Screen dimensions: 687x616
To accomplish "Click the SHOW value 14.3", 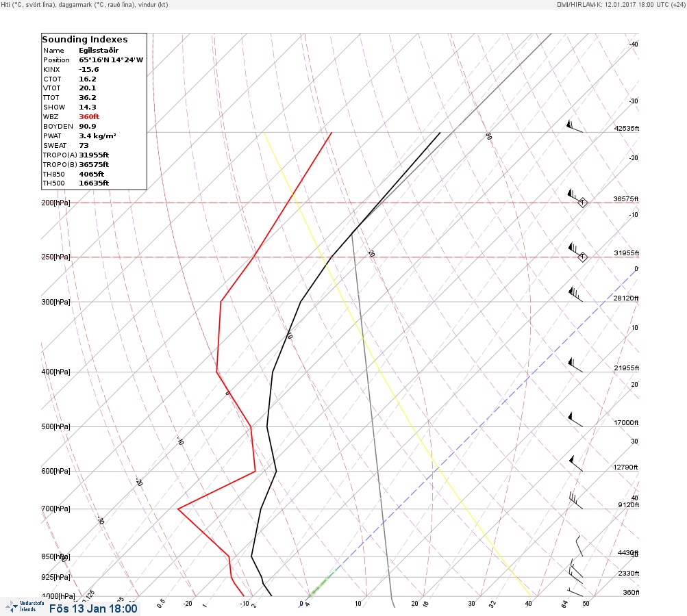I will (x=88, y=107).
